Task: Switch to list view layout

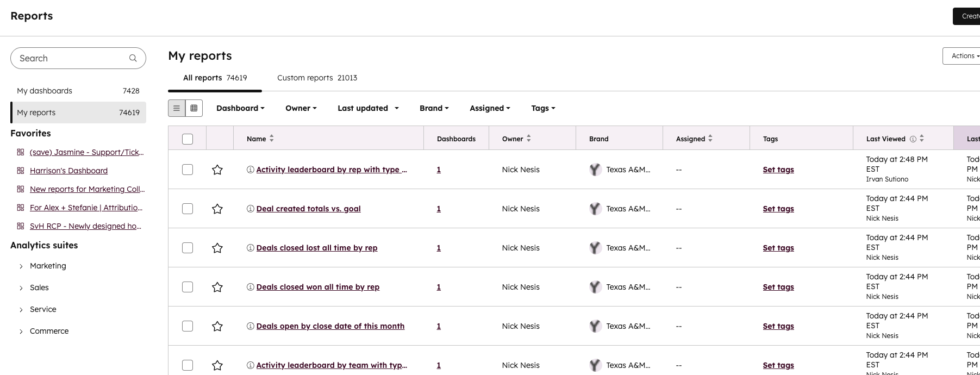Action: (x=177, y=108)
